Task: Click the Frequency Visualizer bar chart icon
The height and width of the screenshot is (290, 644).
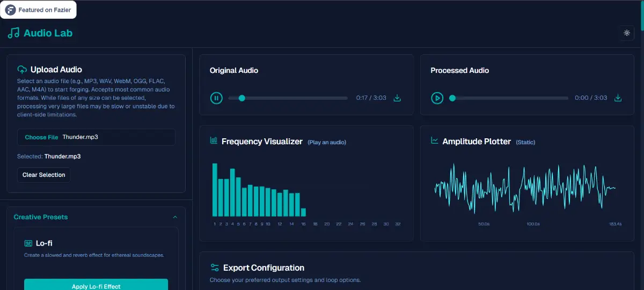Action: pos(214,141)
